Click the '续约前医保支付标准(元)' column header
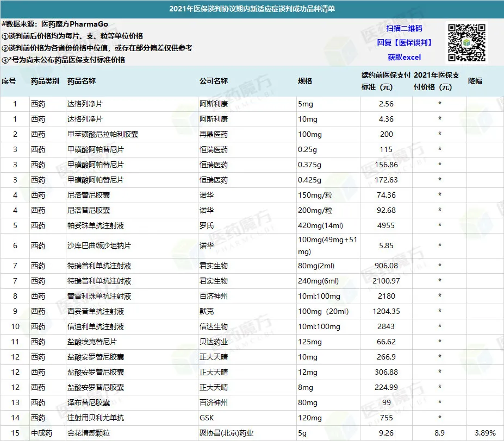The image size is (504, 441). coord(386,81)
